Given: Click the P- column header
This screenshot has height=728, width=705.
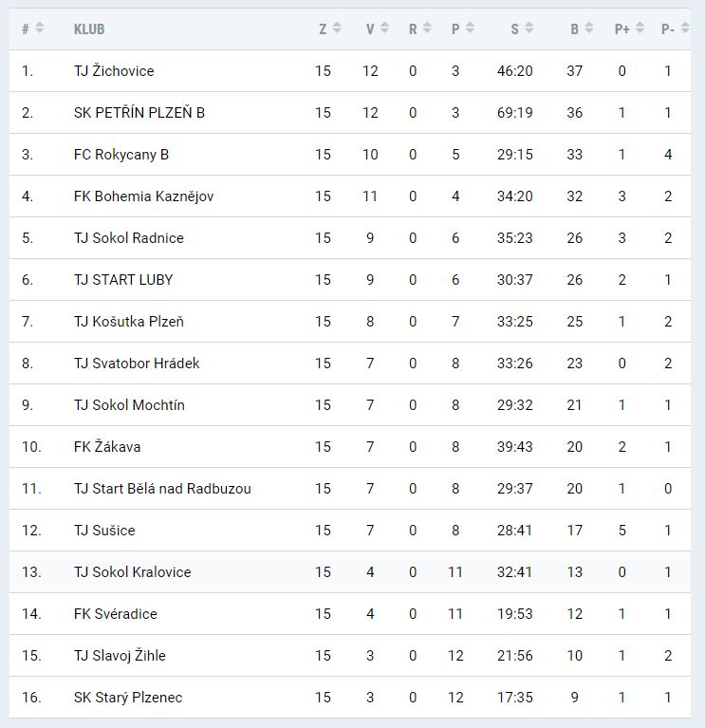Looking at the screenshot, I should click(668, 29).
